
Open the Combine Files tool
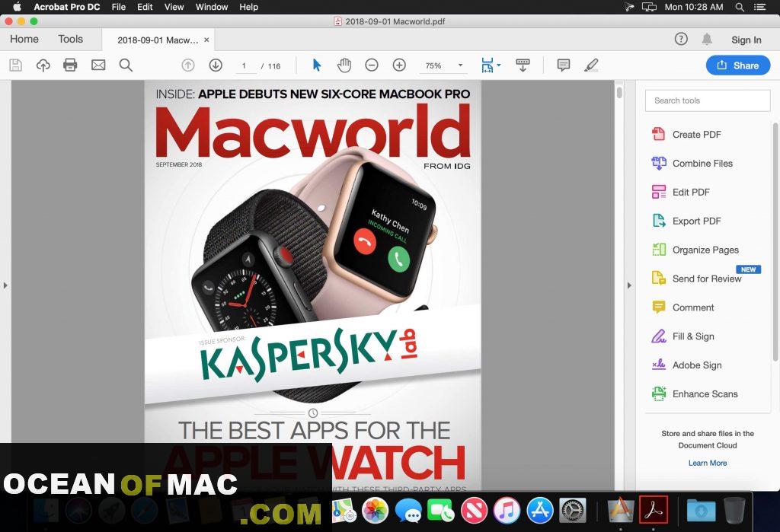tap(692, 163)
